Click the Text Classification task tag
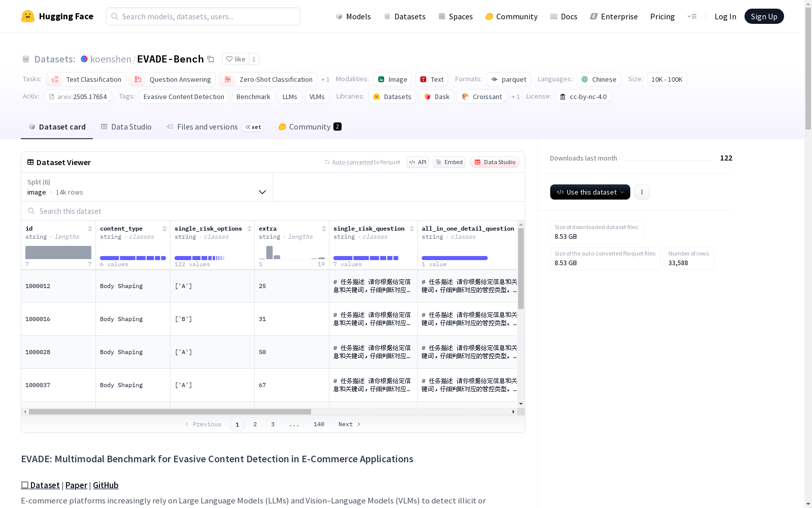The width and height of the screenshot is (812, 508). [x=86, y=79]
